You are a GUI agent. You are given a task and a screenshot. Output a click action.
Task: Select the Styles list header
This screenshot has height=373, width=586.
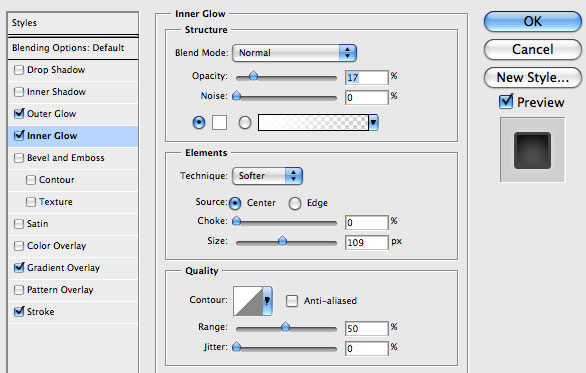(x=73, y=23)
